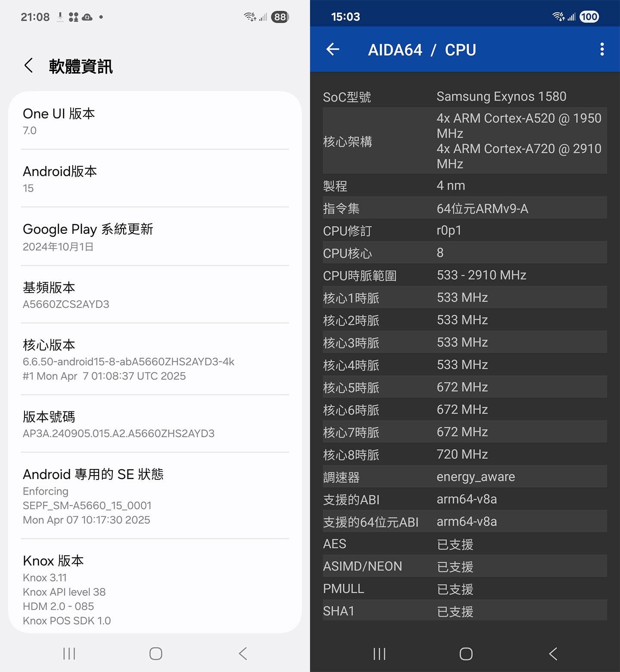
Task: Select 核心2時脈 row
Action: point(465,320)
